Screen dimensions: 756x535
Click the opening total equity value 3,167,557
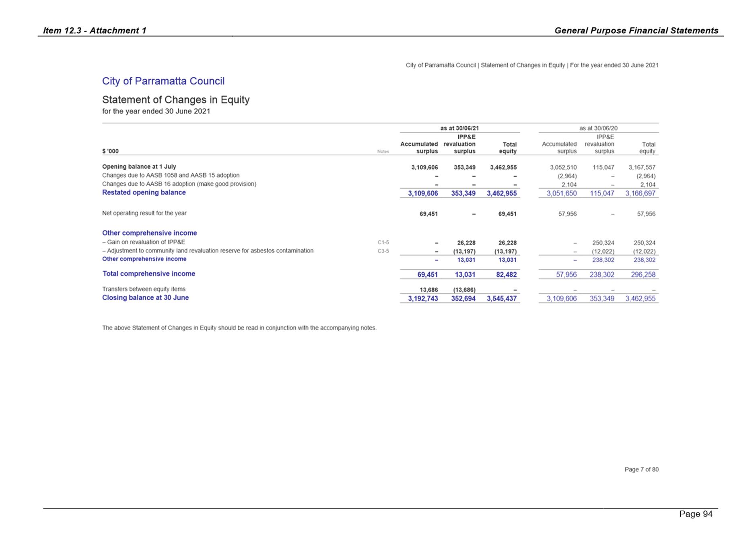click(642, 167)
